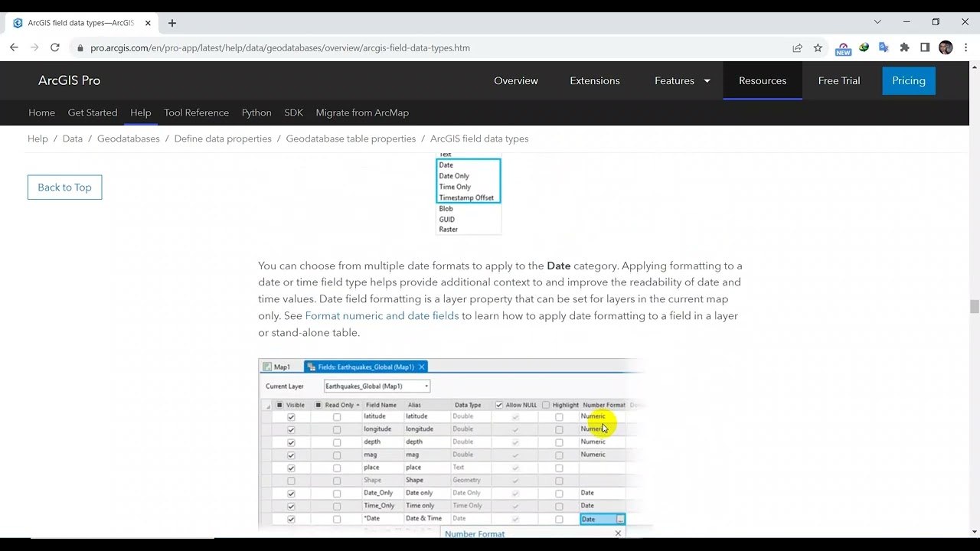Click the Date_Only field name cell
Screen dimensions: 980x551
(x=378, y=493)
